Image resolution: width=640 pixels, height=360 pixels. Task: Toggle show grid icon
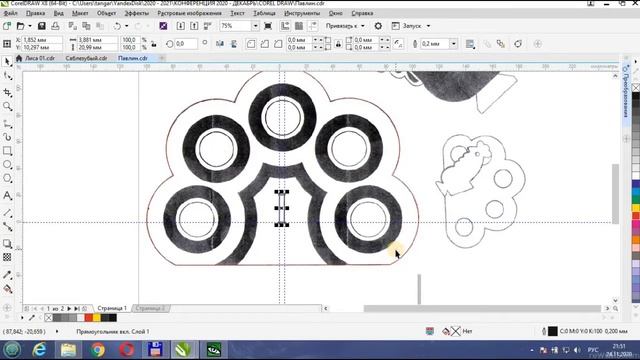click(299, 26)
